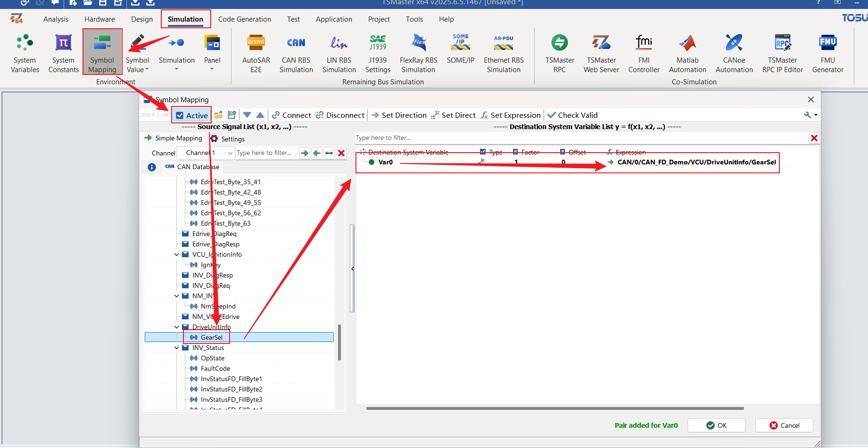Viewport: 868px width, 448px height.
Task: Open J1939 Settings
Action: [x=378, y=53]
